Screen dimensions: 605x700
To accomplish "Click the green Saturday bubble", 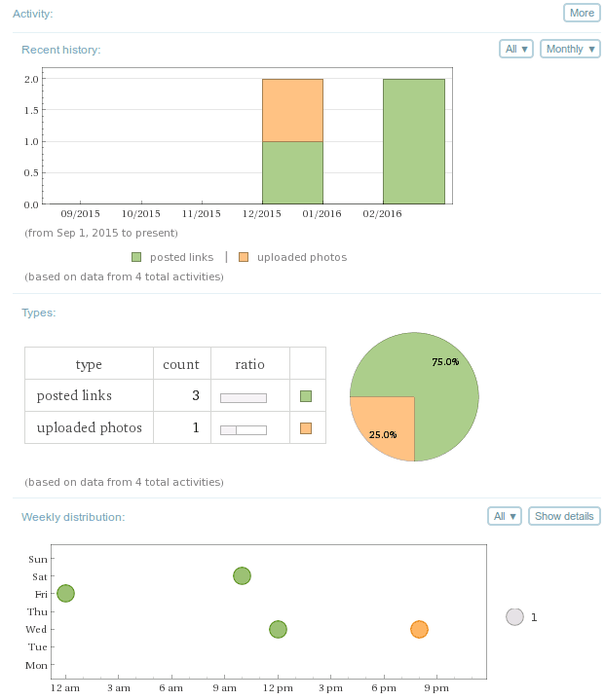I will pyautogui.click(x=243, y=575).
